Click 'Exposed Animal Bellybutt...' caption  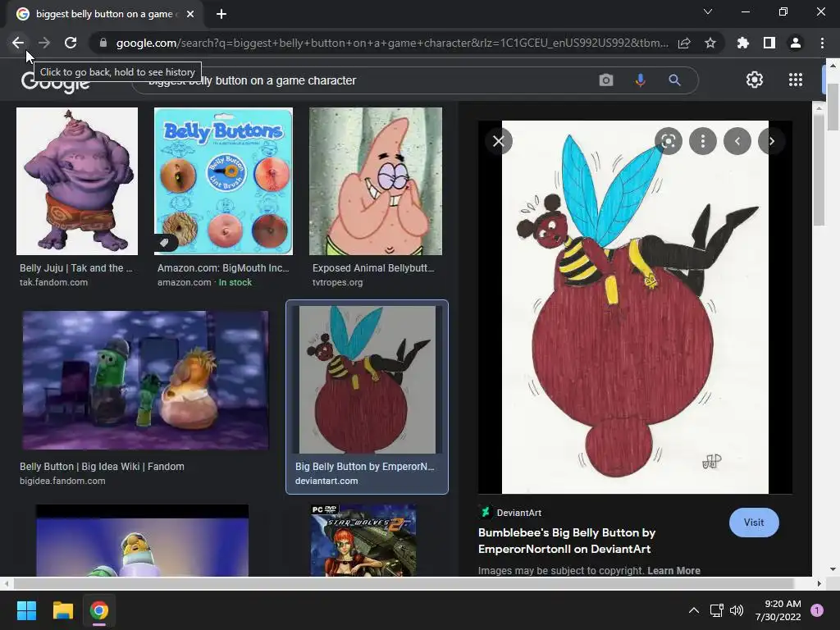pos(373,268)
